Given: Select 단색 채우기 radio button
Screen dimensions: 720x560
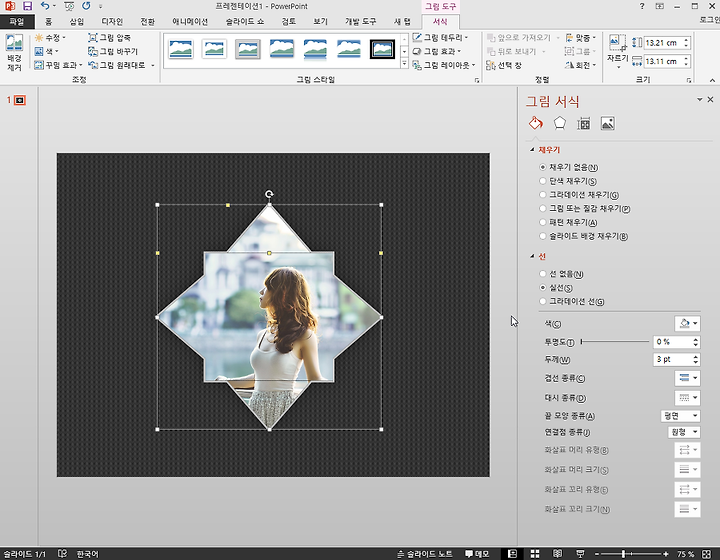Looking at the screenshot, I should pos(543,181).
